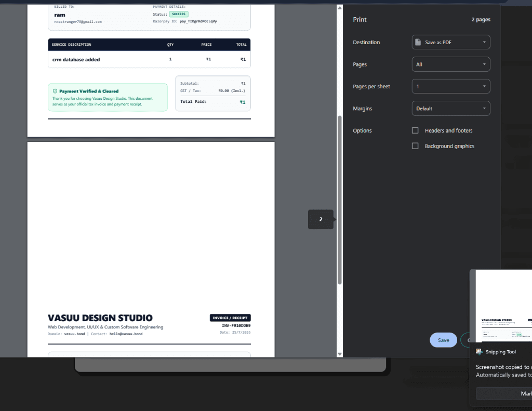532x411 pixels.
Task: Click the INVOICE / RECEIPT badge
Action: (230, 317)
